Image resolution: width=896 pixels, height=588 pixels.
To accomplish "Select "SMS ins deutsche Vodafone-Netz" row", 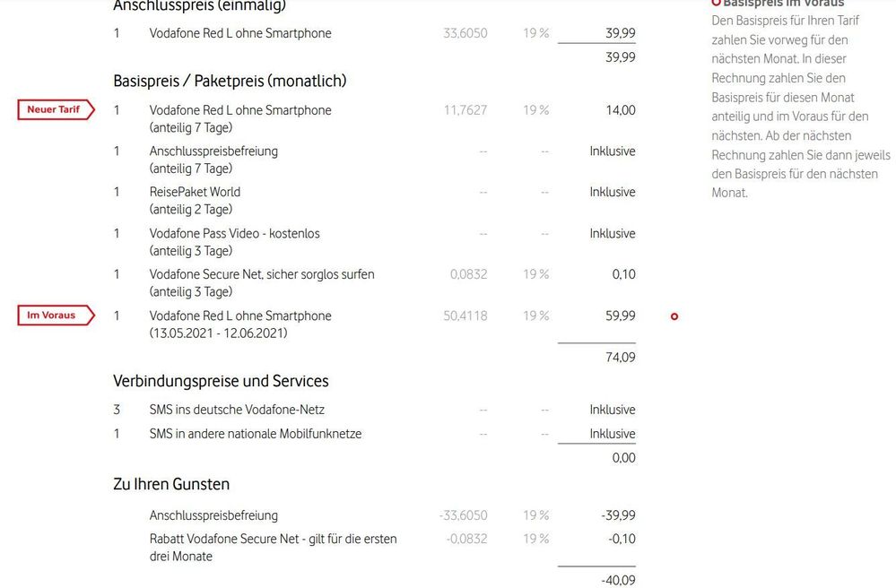I will [x=237, y=410].
